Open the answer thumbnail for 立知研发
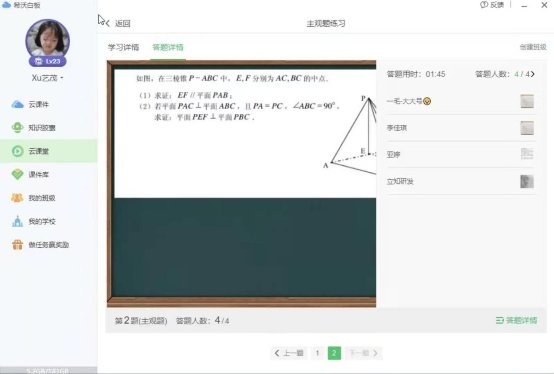Screen dimensions: 554x374 [527, 181]
